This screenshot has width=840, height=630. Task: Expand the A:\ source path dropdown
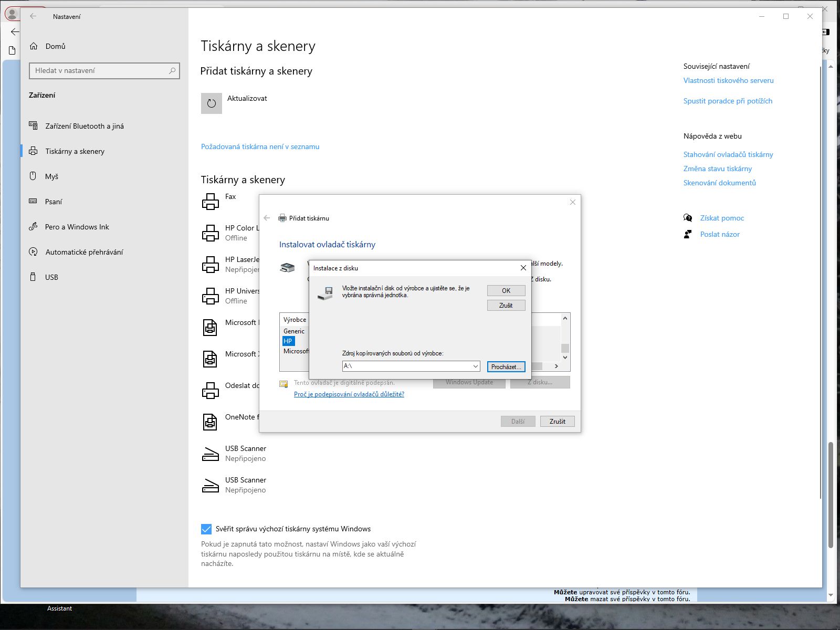pos(475,366)
